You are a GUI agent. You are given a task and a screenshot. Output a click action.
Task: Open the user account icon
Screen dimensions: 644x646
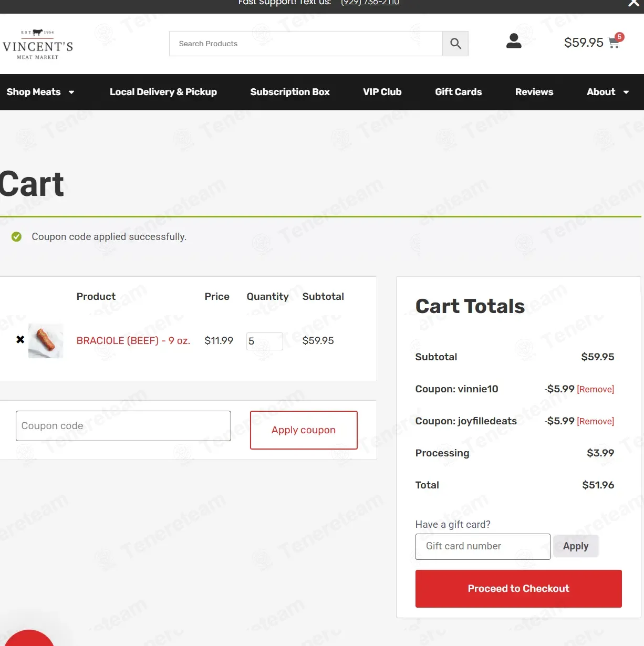[514, 41]
